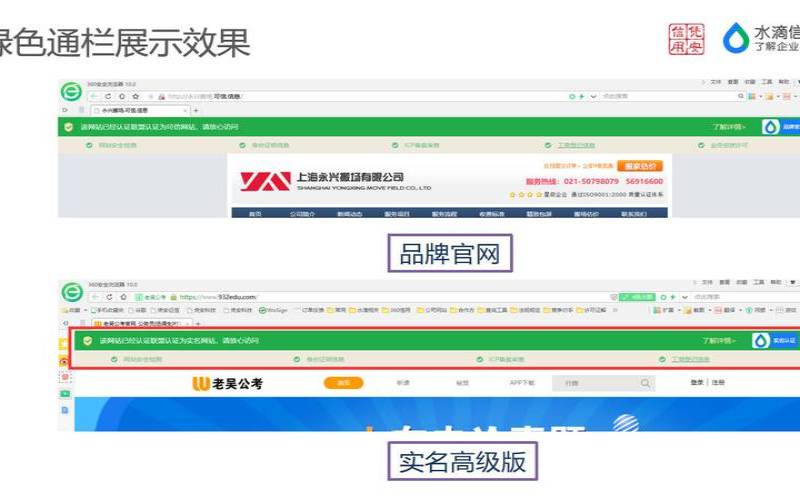Refresh the page in the 932edu browser
800x500 pixels.
coord(109,297)
